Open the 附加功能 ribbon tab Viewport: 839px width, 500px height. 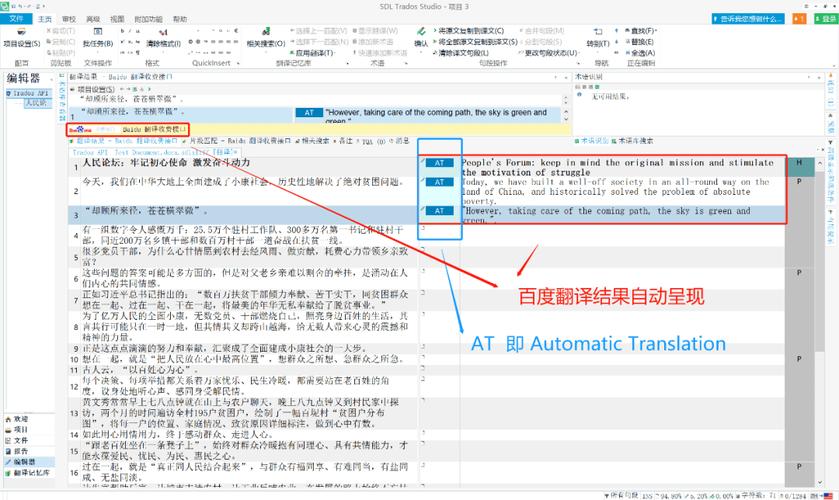click(x=148, y=19)
